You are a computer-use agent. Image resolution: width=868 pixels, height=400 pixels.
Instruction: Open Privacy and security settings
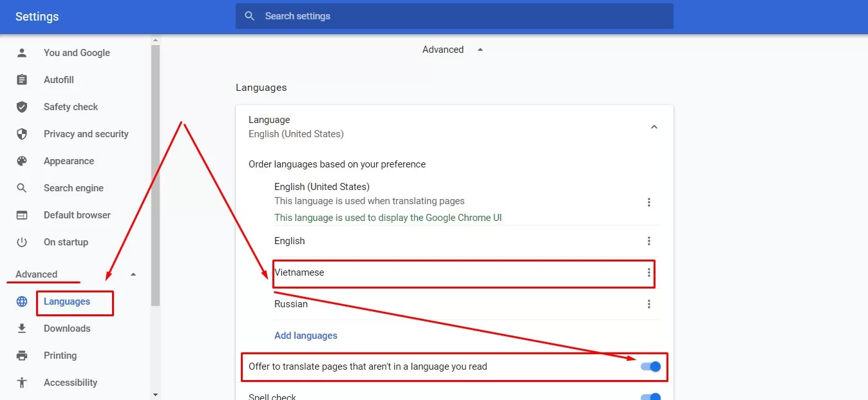86,134
